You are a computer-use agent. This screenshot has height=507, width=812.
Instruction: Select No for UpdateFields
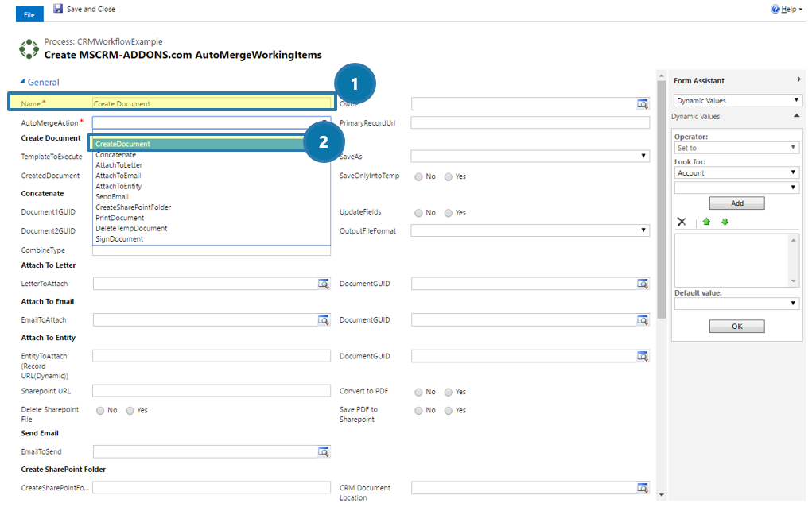click(418, 213)
